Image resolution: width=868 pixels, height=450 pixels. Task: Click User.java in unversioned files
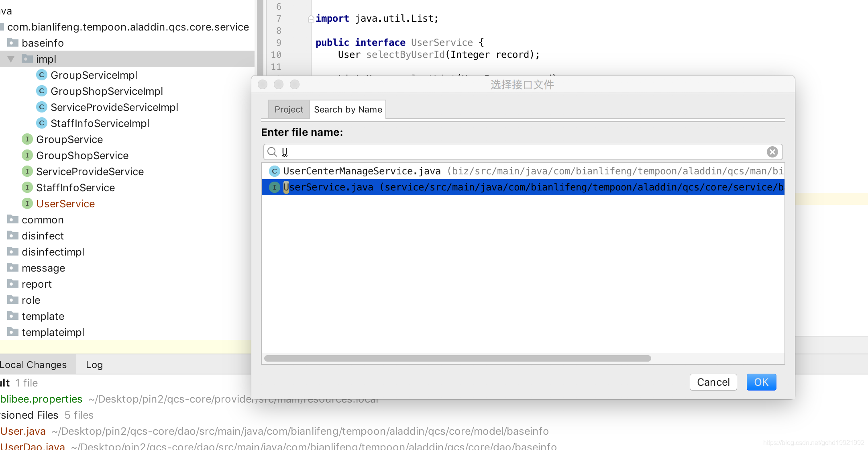pos(23,431)
